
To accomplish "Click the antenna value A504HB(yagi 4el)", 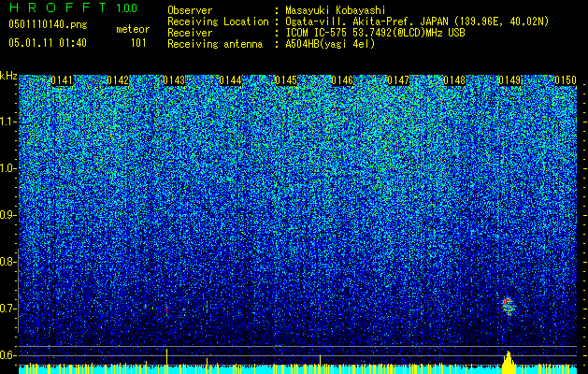I will (x=330, y=44).
